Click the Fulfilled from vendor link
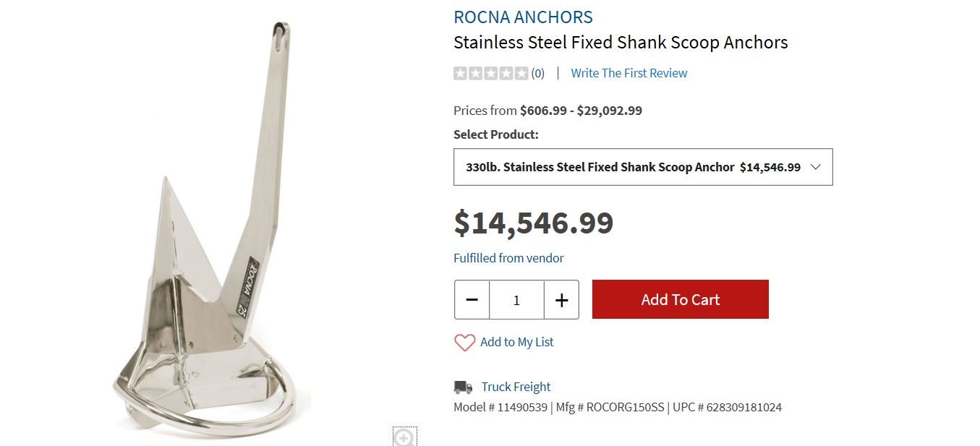 coord(508,258)
